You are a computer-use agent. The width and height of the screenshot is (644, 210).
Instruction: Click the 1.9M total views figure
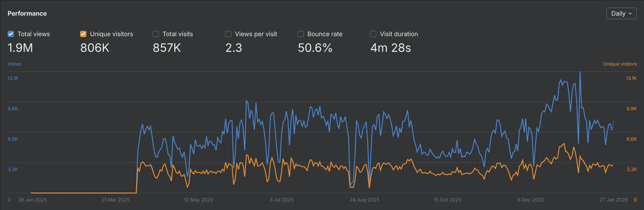[20, 48]
